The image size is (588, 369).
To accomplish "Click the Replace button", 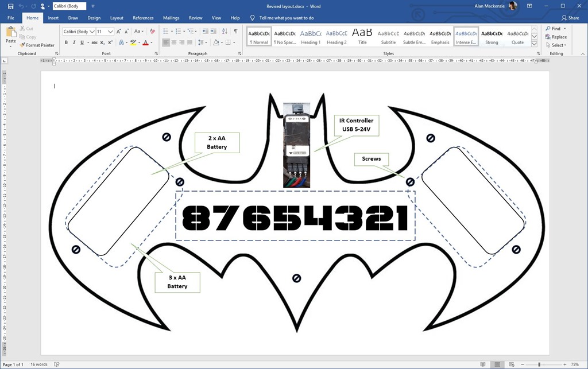I will tap(556, 37).
